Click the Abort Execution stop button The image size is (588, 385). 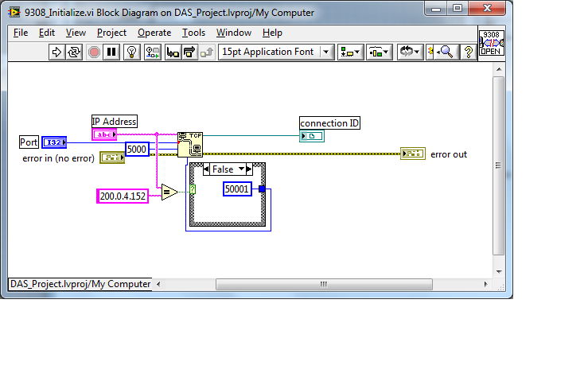click(94, 52)
